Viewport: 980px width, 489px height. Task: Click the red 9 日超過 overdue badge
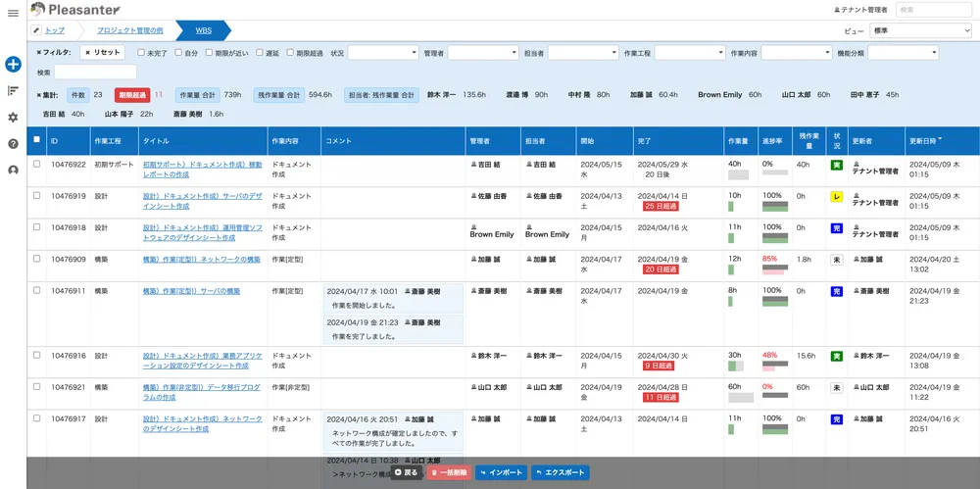tap(659, 366)
